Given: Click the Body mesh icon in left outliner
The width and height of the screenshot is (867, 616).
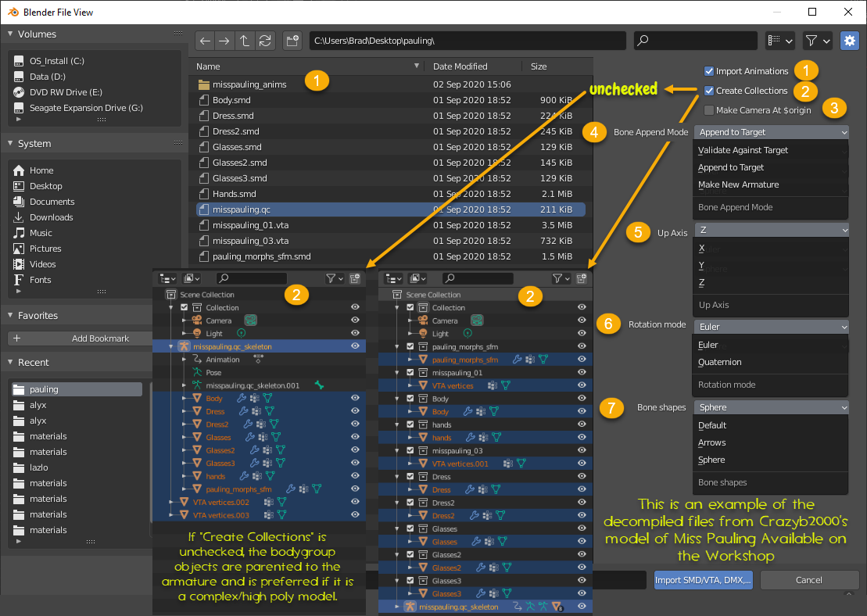Looking at the screenshot, I should tap(197, 398).
